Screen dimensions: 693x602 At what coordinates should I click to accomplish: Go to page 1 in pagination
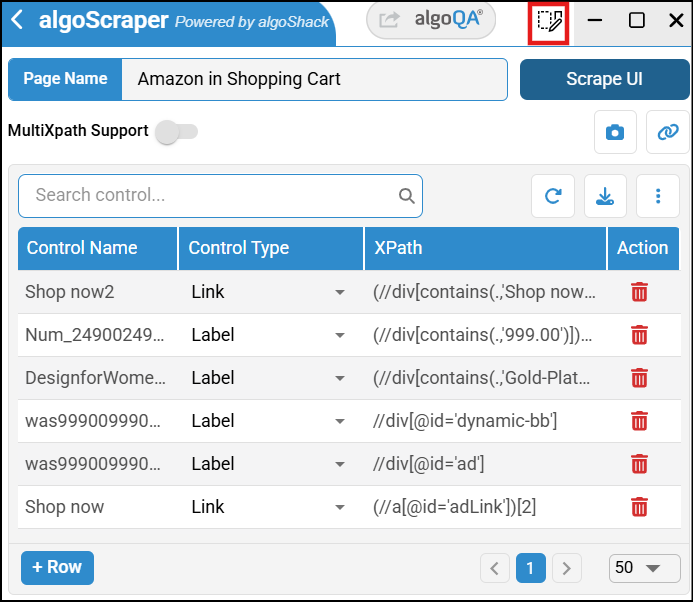(530, 568)
